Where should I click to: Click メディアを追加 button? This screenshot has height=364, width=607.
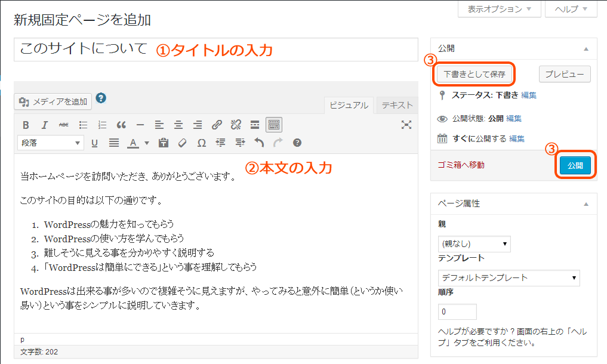click(53, 102)
